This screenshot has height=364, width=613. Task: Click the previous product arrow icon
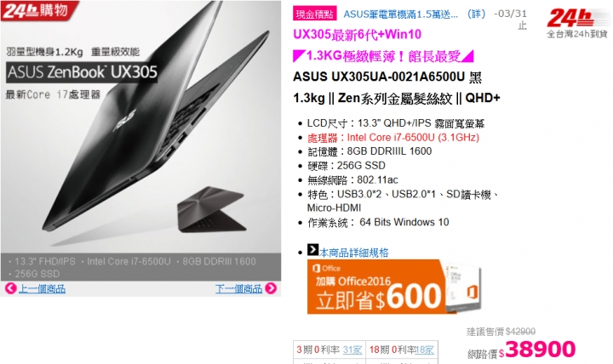tap(10, 288)
